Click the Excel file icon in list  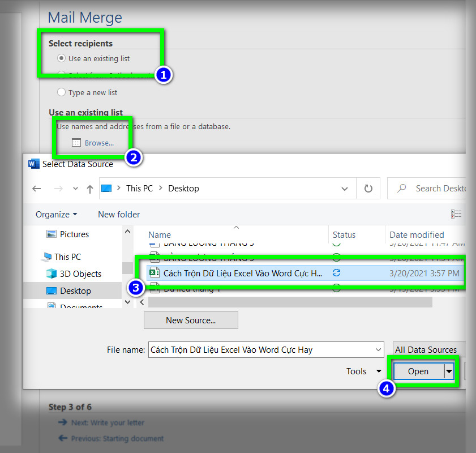pyautogui.click(x=153, y=273)
